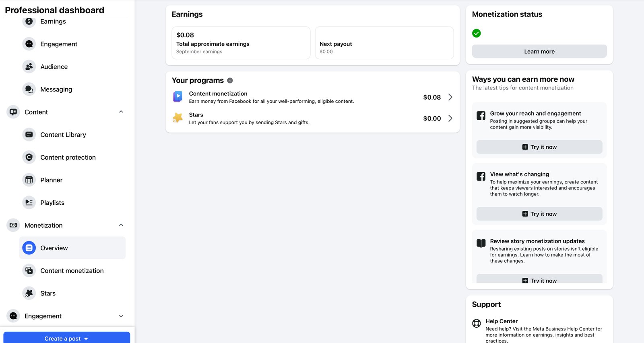Viewport: 644px width, 343px height.
Task: Click the Content monetization play icon
Action: [x=178, y=96]
